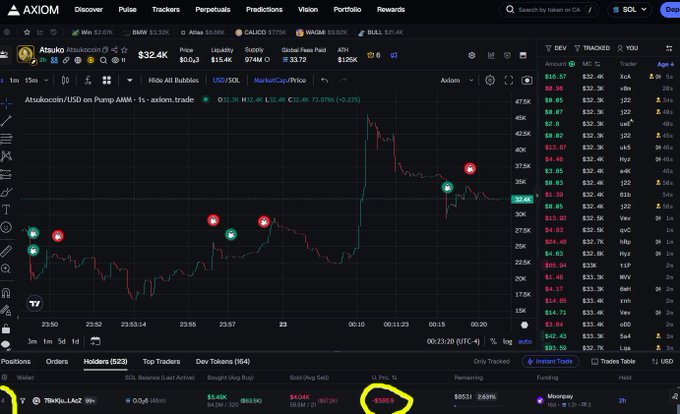
Task: Activate the chart zoom-in tool
Action: (6, 269)
